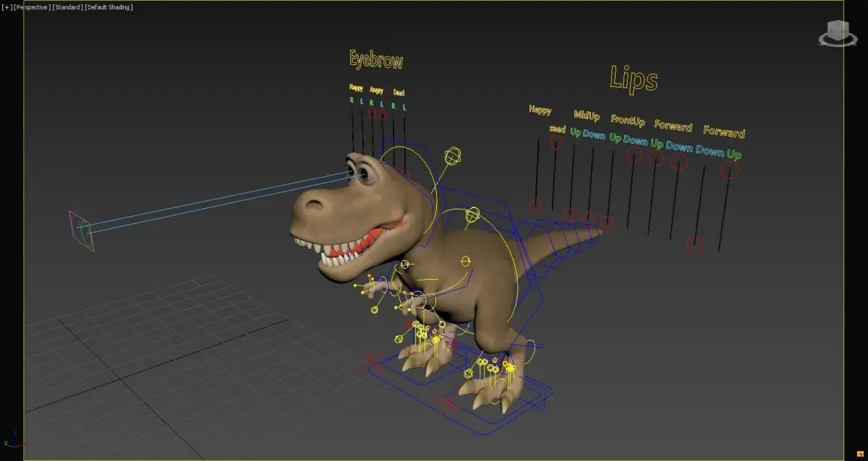
Task: Click the Lips title spline text
Action: (x=634, y=78)
